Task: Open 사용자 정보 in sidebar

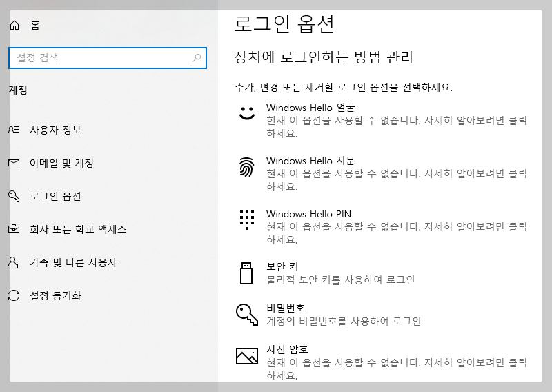Action: click(56, 130)
